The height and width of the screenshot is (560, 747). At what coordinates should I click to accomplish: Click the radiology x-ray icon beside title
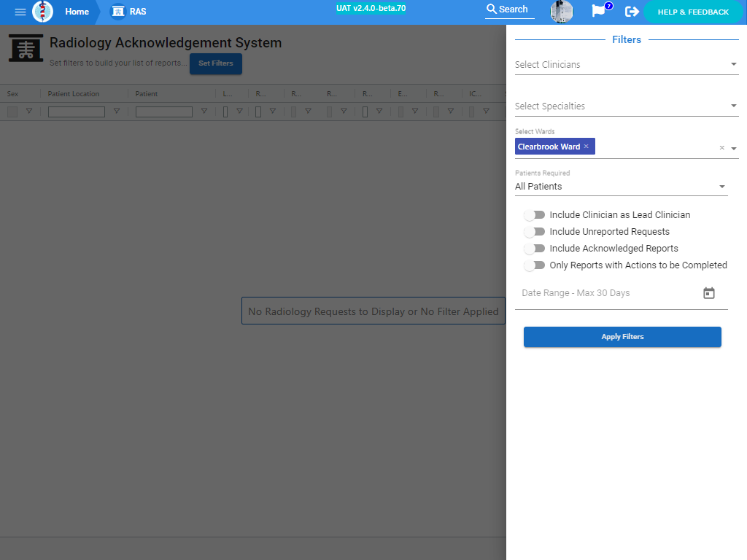26,48
